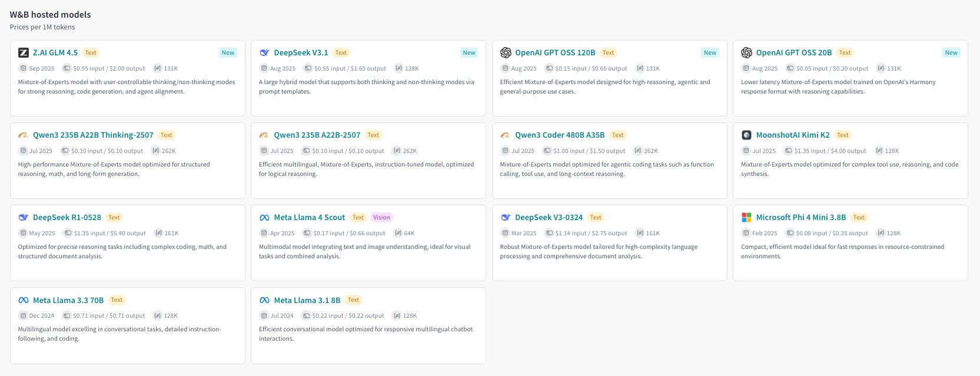Click the '$0.22 input / $0.22 output' price
This screenshot has height=376, width=980.
tap(348, 315)
